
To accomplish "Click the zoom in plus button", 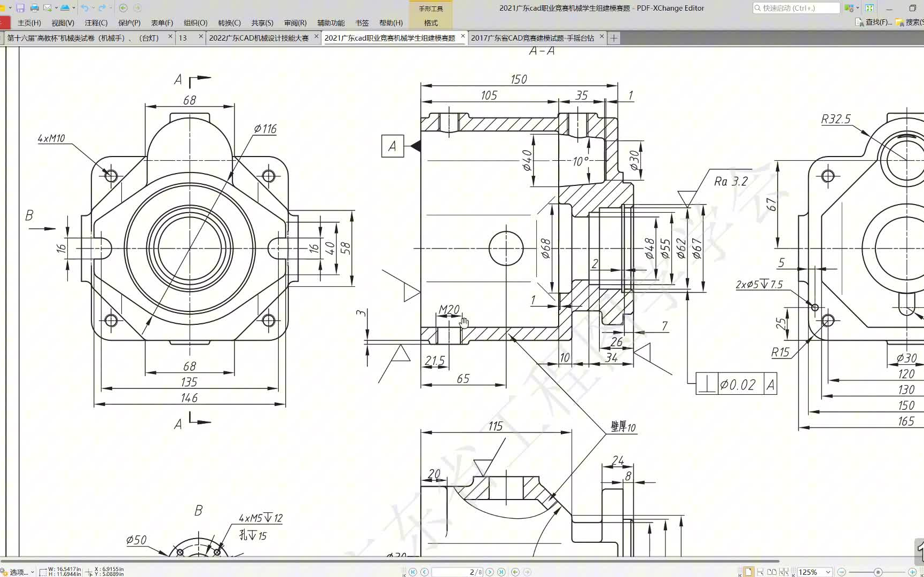I will [x=912, y=572].
